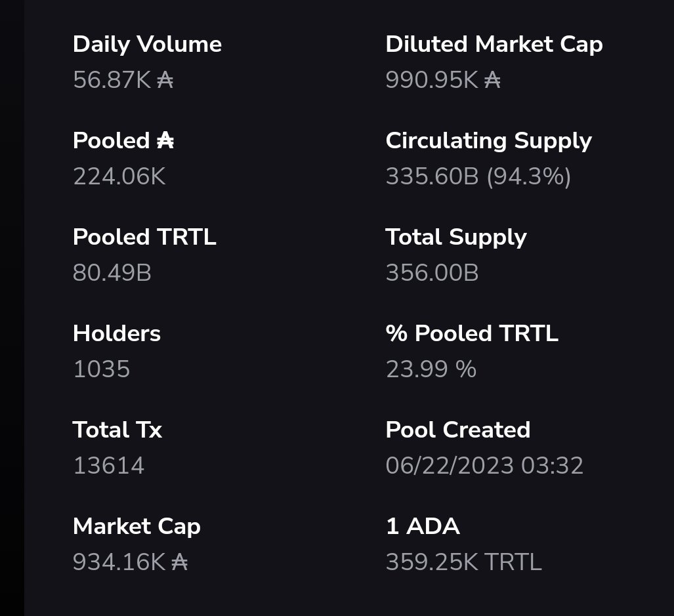Click the % Pooled TRTL heading
The width and height of the screenshot is (674, 616).
(472, 333)
